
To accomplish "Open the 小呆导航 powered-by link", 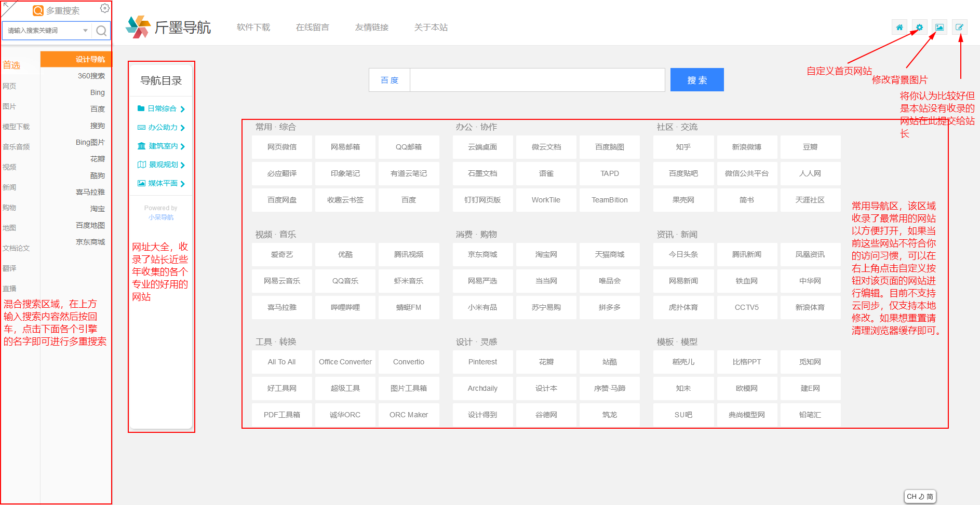I will [161, 217].
